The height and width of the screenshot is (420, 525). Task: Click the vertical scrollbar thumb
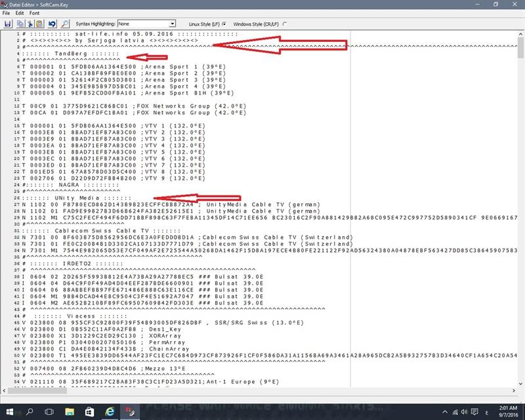520,47
